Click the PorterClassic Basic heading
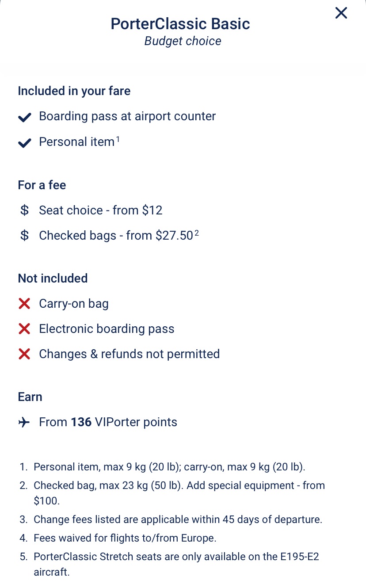Viewport: 366px width, 588px height. pyautogui.click(x=180, y=24)
